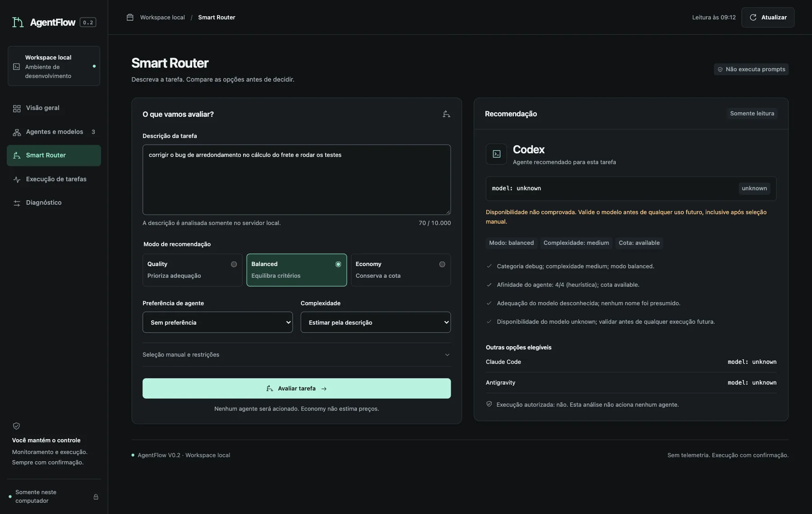
Task: Select the Economy recommendation mode
Action: (401, 270)
